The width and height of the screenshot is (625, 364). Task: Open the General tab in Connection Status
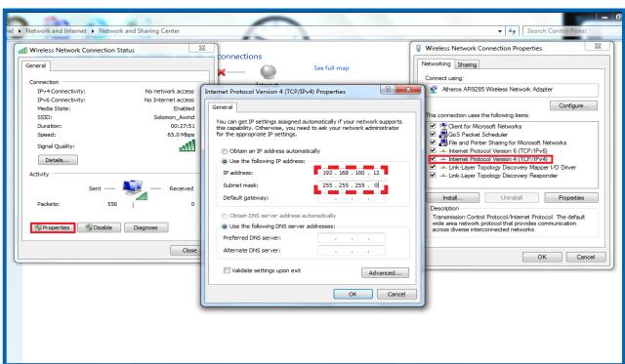pyautogui.click(x=35, y=65)
